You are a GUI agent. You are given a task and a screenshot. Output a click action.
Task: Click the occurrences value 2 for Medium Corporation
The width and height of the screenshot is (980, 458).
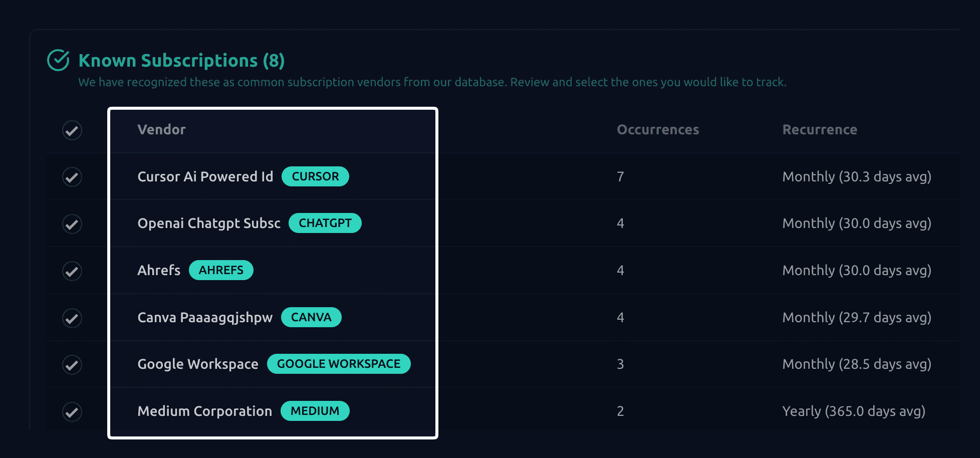(620, 411)
